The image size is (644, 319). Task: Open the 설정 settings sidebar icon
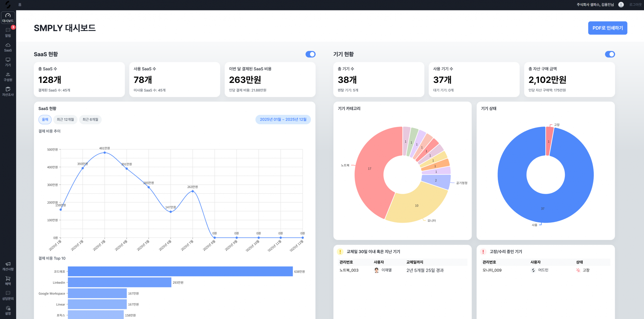[8, 310]
